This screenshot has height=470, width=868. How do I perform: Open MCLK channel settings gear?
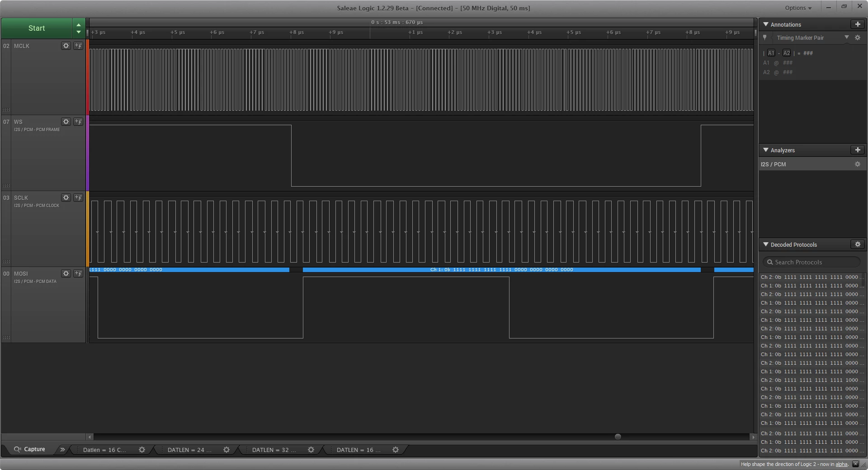pyautogui.click(x=66, y=46)
